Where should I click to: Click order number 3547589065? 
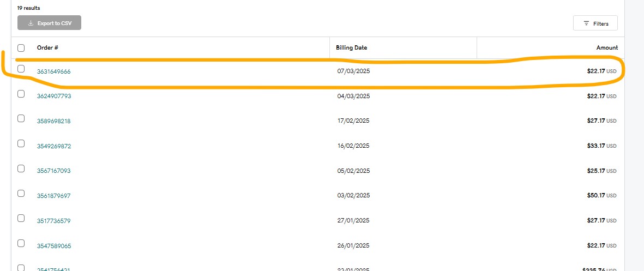(x=53, y=246)
